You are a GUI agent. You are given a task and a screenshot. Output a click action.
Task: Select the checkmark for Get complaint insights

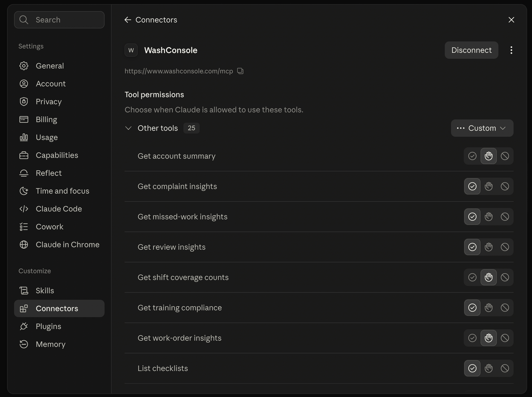(x=472, y=187)
